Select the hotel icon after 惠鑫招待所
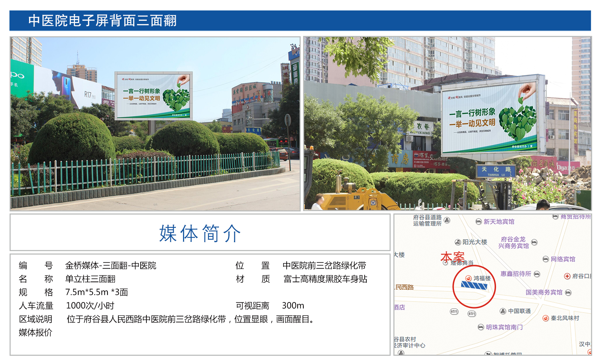 point(537,274)
